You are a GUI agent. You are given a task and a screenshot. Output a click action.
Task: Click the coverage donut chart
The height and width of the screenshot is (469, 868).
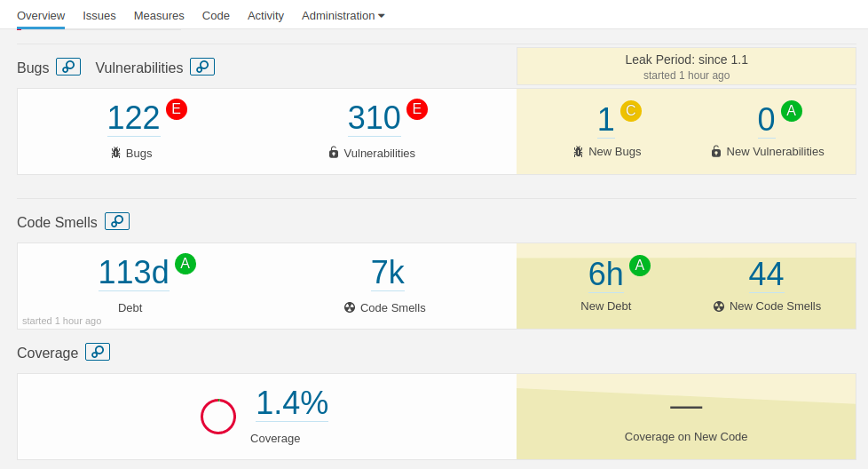(x=218, y=417)
